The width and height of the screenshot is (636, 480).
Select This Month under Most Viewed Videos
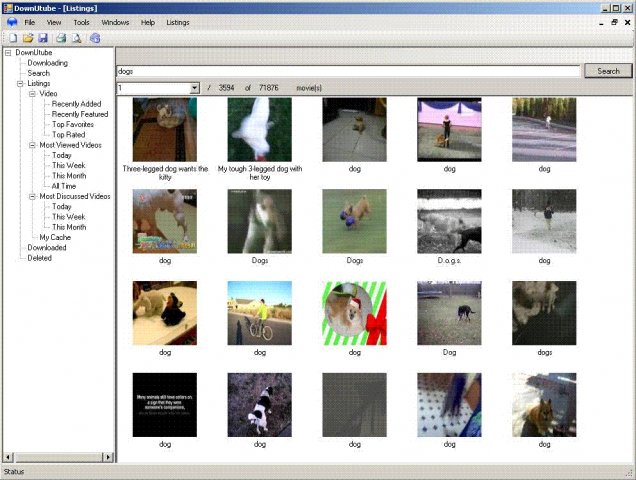point(69,176)
